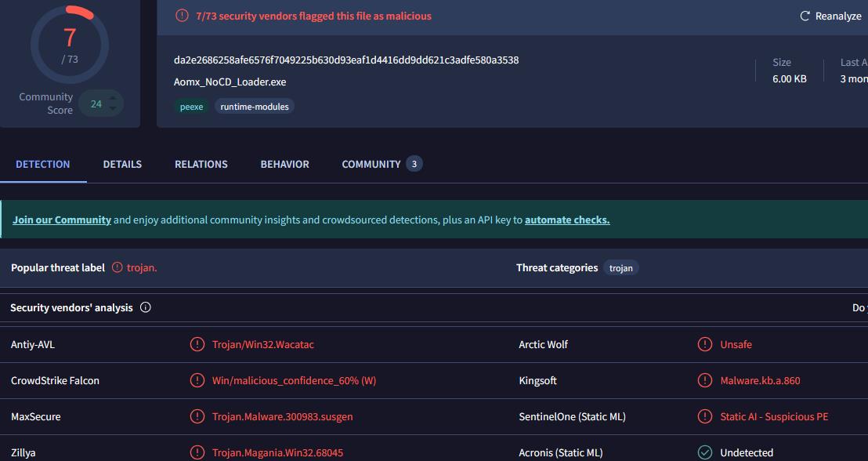Click the 6.00 KB size value
868x461 pixels.
tap(790, 78)
